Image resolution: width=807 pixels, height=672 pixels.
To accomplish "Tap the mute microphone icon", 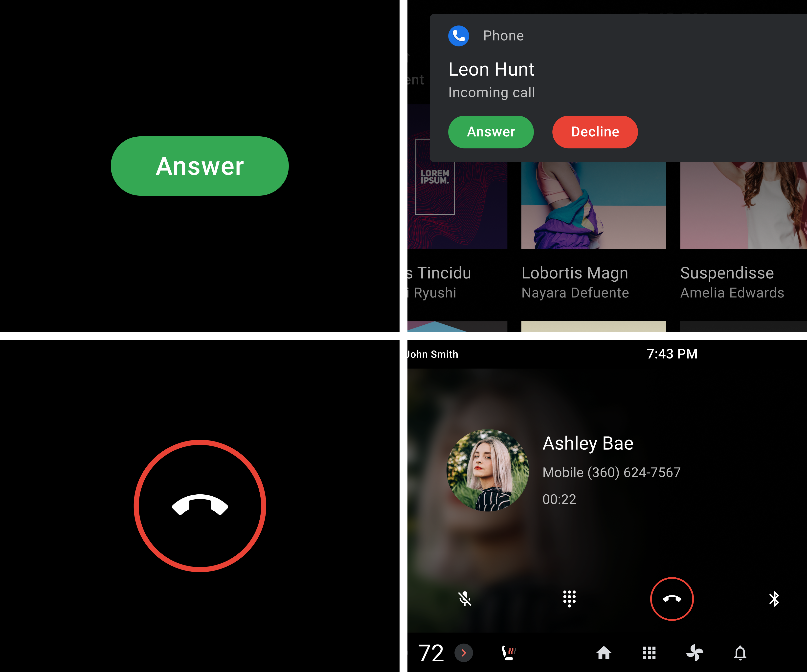I will [465, 598].
